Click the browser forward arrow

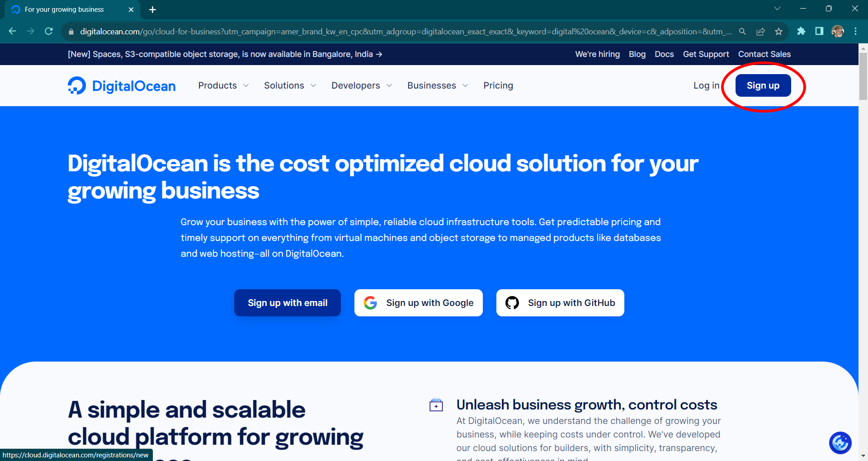(30, 31)
